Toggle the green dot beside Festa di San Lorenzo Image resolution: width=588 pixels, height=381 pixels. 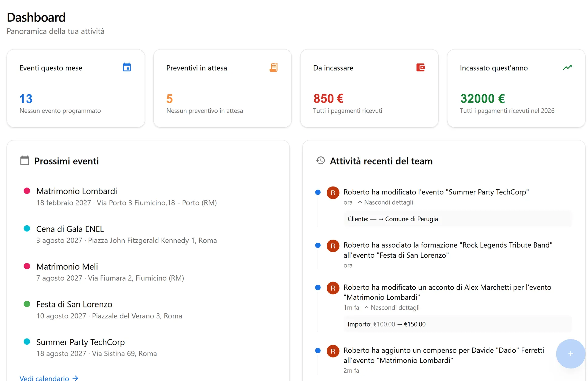27,303
